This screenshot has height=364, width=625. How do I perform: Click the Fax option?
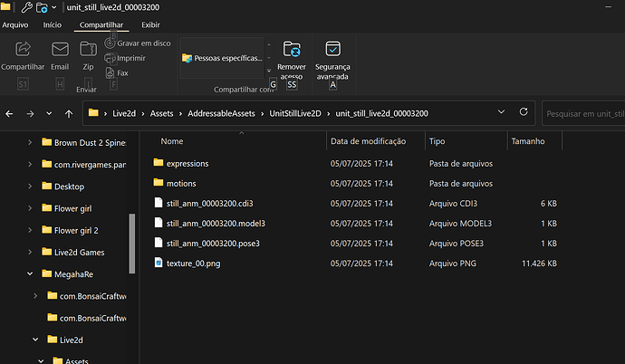tap(117, 72)
